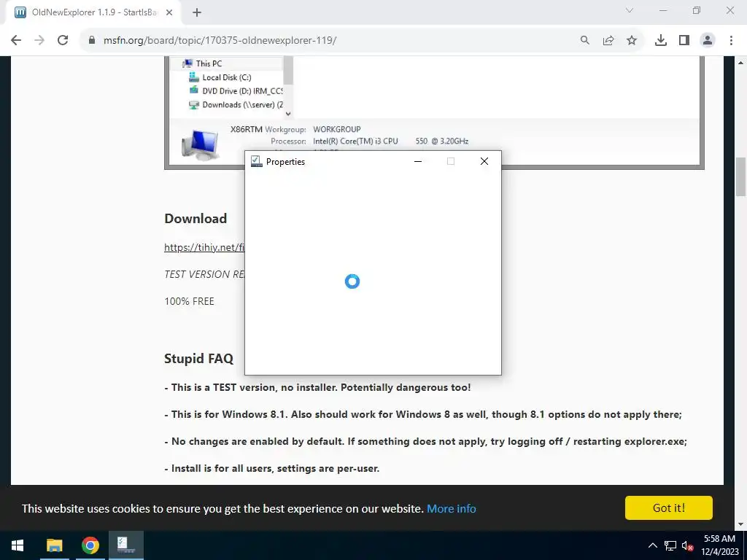Click the WORKGROUP value text

[337, 129]
